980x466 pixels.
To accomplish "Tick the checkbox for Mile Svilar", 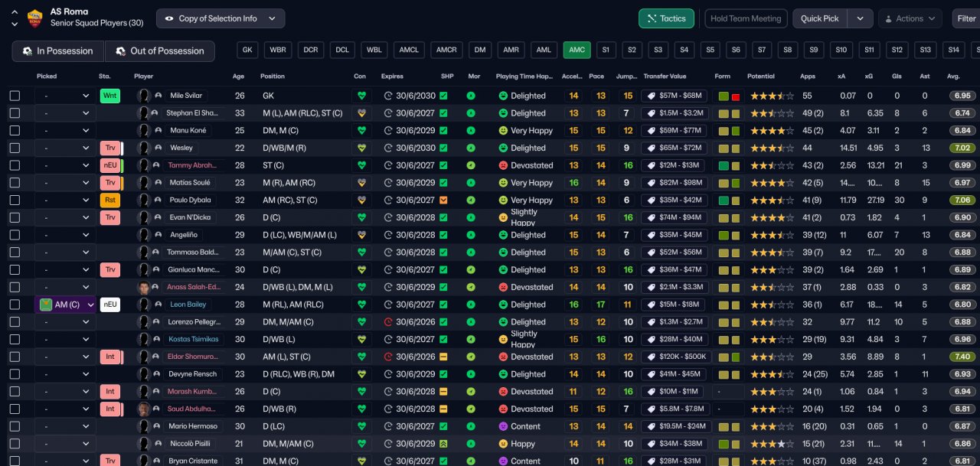I will click(x=15, y=96).
